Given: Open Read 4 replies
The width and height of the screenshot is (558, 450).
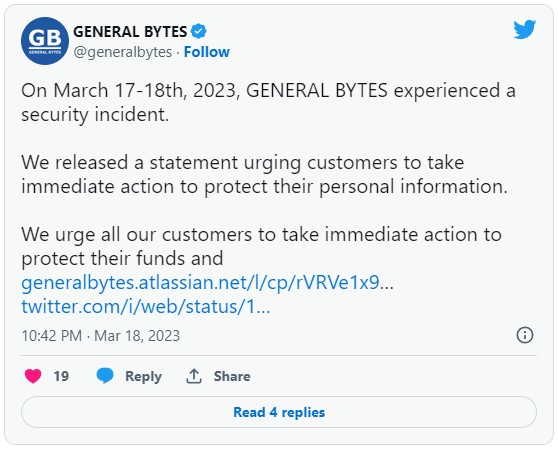Looking at the screenshot, I should pos(279,412).
